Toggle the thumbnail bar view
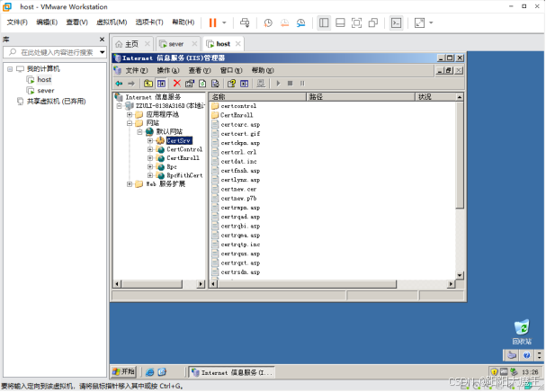This screenshot has height=392, width=546. point(340,23)
